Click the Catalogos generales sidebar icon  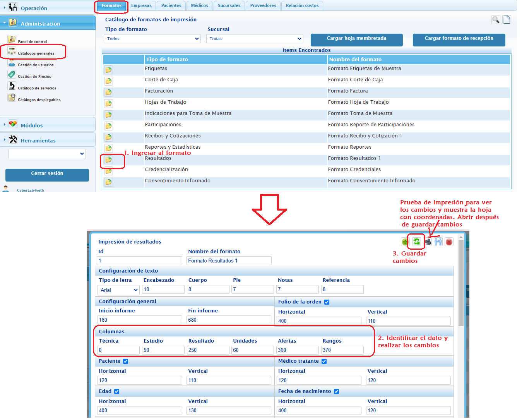point(12,51)
